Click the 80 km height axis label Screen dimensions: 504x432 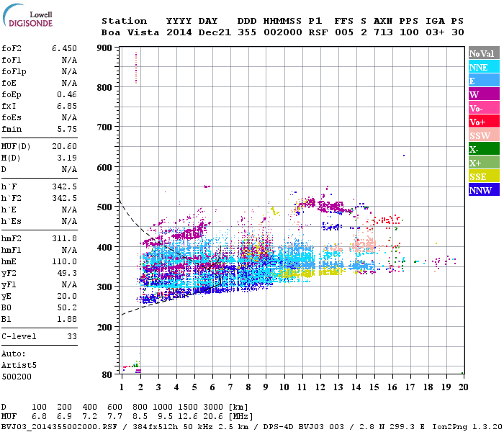(x=107, y=374)
